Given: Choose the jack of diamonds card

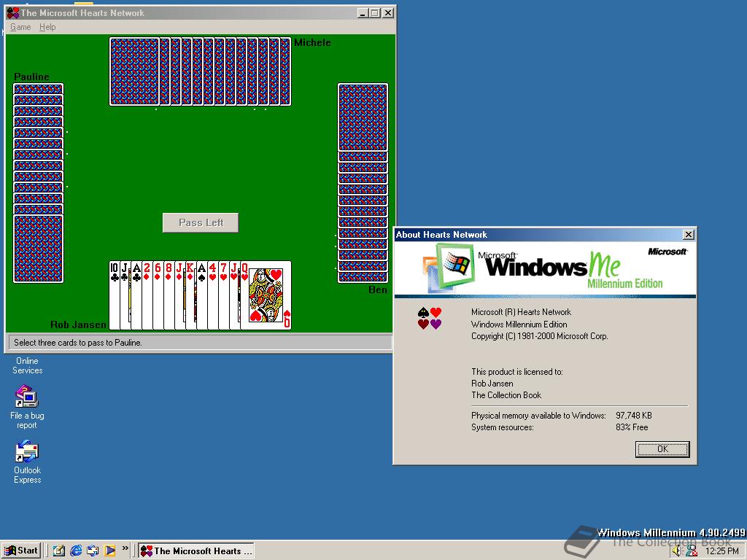Looking at the screenshot, I should click(180, 295).
